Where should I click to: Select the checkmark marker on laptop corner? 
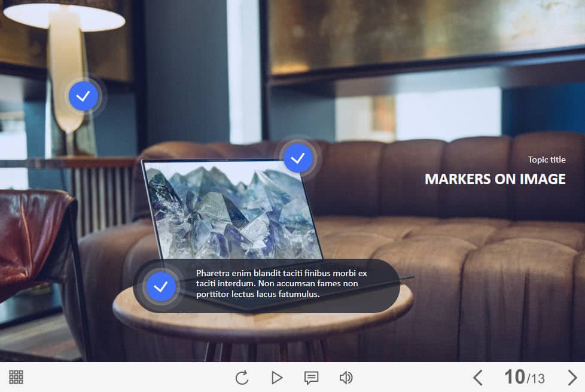click(x=298, y=158)
